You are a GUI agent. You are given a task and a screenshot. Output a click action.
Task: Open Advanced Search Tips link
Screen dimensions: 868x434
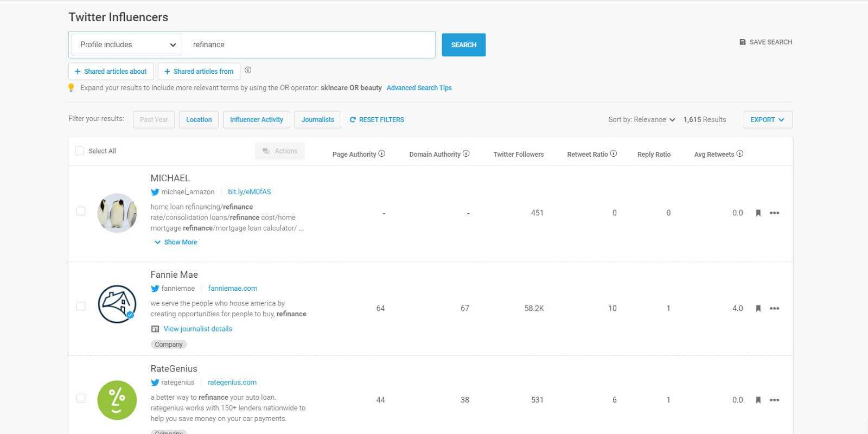point(419,87)
